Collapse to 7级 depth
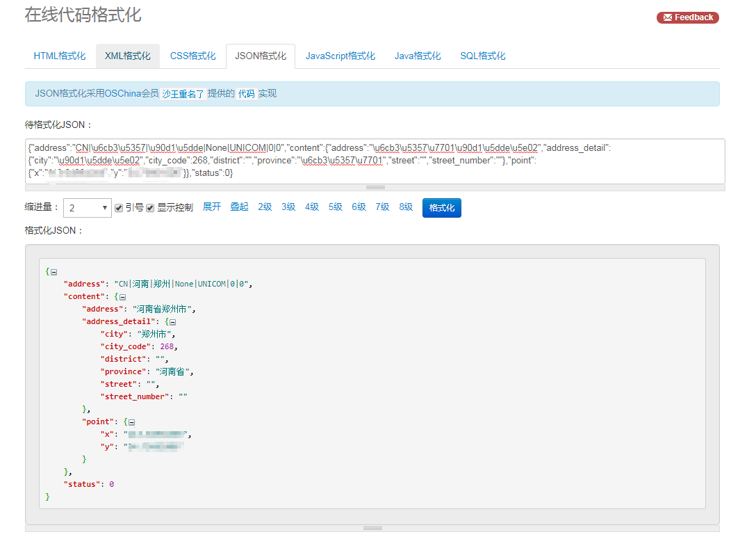Image resolution: width=756 pixels, height=539 pixels. [382, 207]
